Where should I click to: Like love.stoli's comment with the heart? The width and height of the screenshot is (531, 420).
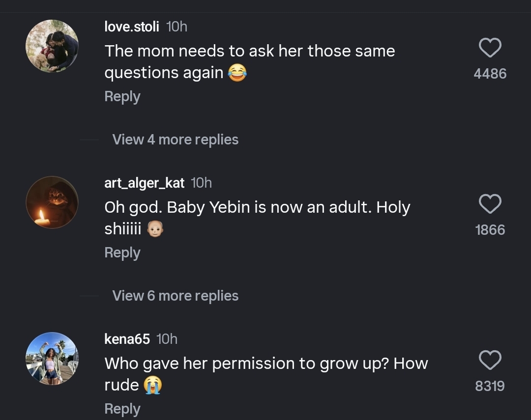coord(490,48)
